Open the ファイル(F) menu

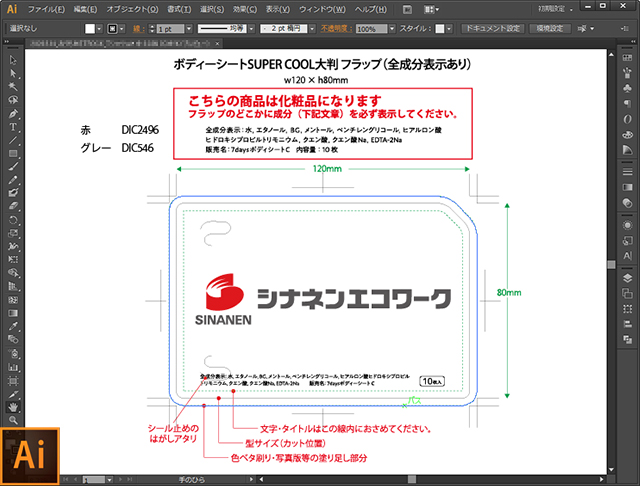46,9
